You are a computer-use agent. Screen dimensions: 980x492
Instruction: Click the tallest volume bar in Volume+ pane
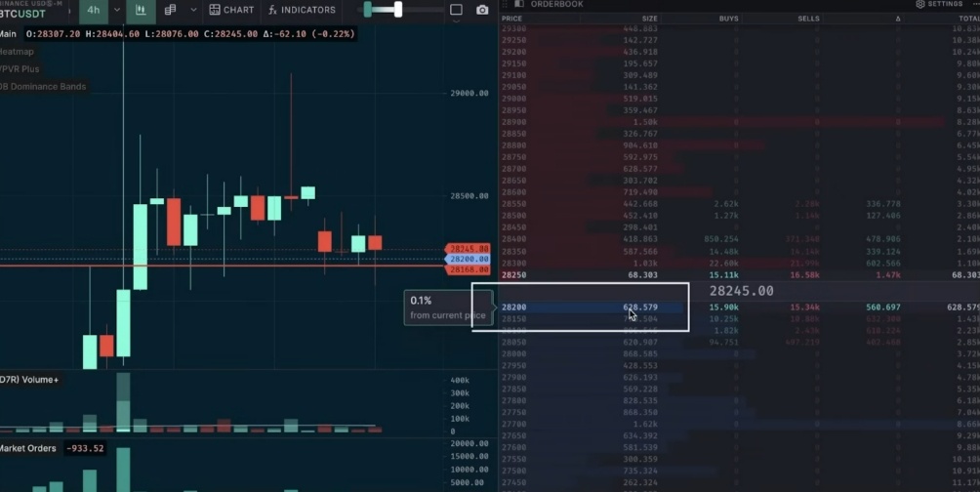[123, 402]
